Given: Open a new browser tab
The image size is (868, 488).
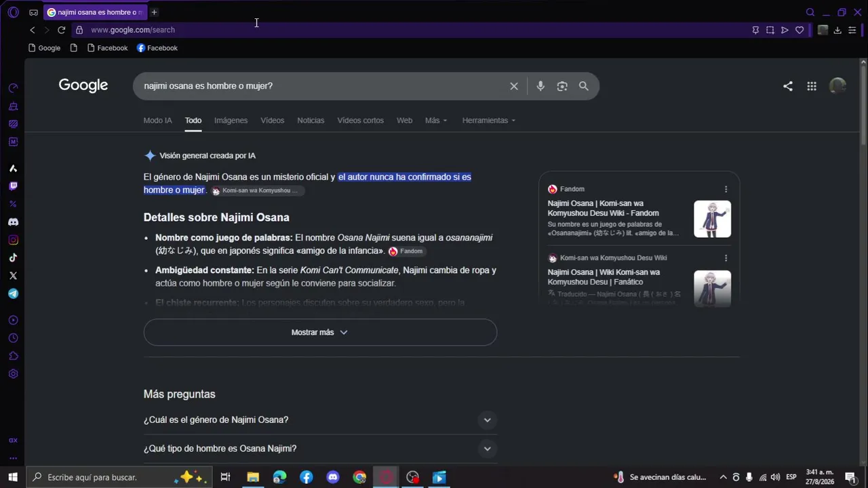Looking at the screenshot, I should 154,12.
